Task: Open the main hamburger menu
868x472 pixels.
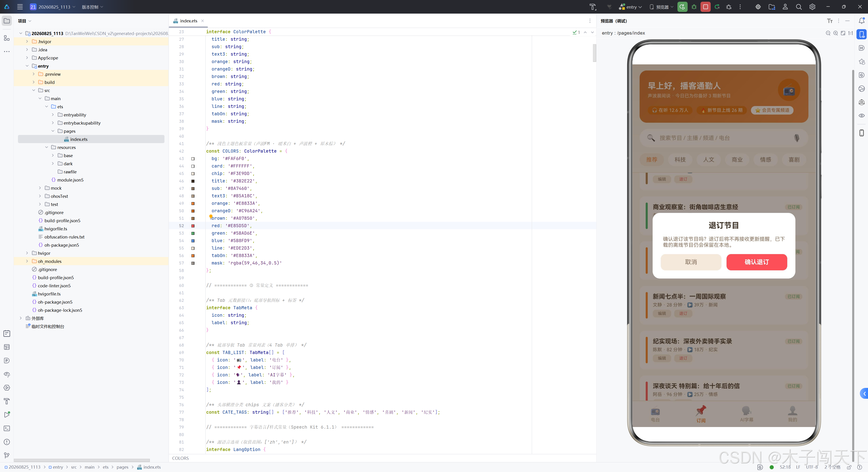Action: tap(20, 7)
